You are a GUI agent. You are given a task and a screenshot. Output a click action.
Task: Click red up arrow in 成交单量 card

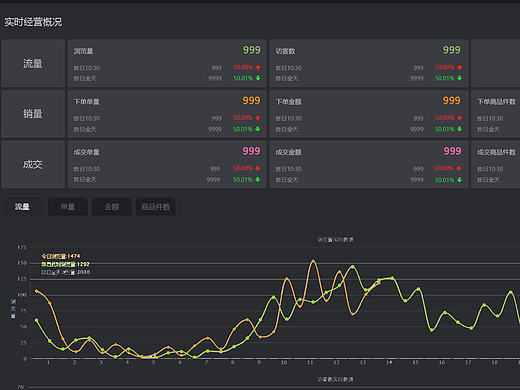coord(258,168)
